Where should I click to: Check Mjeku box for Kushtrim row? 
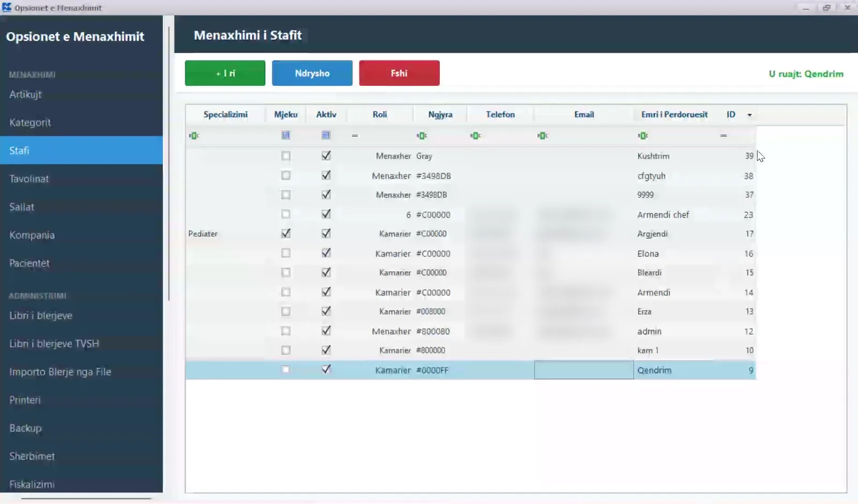click(x=286, y=156)
